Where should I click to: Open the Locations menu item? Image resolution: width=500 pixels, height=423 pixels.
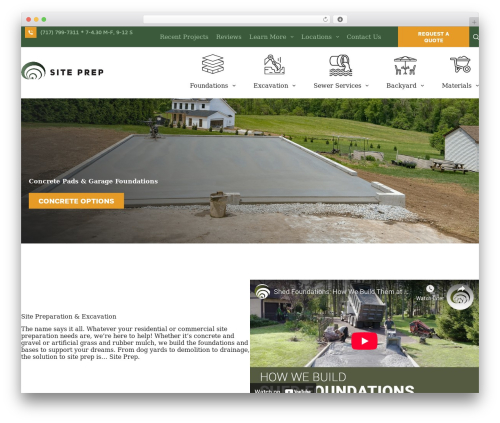point(316,37)
